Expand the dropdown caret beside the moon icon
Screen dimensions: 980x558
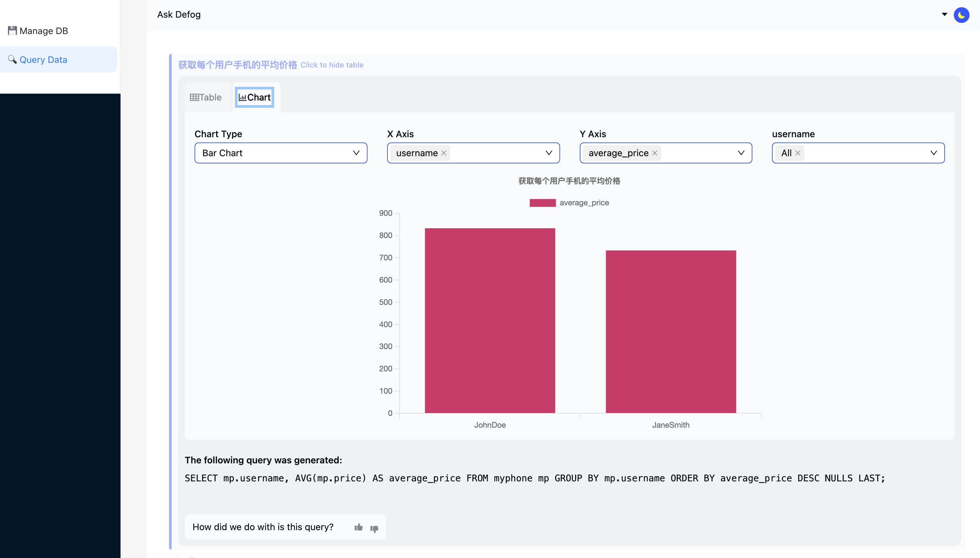point(944,14)
